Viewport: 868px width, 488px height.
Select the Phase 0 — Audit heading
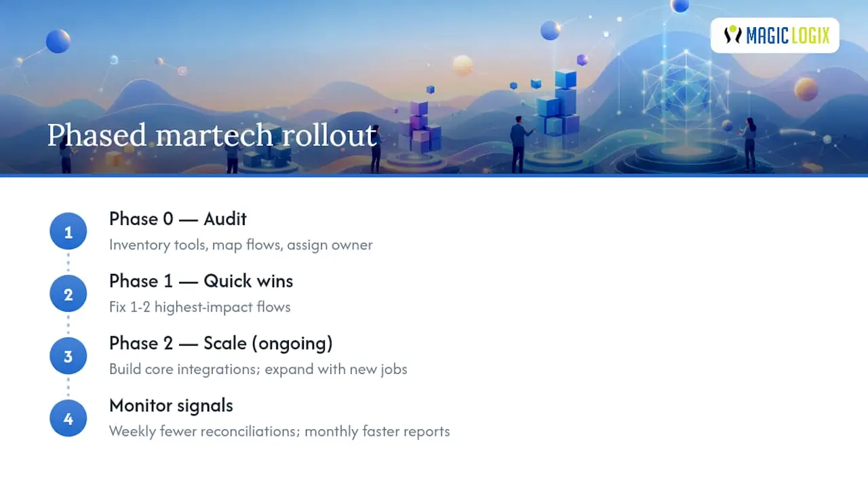point(178,219)
